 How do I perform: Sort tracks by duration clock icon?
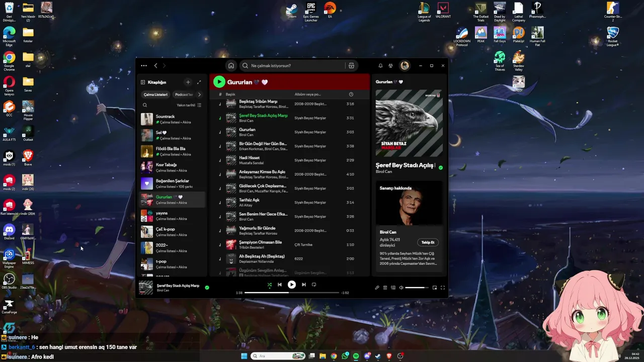coord(351,94)
